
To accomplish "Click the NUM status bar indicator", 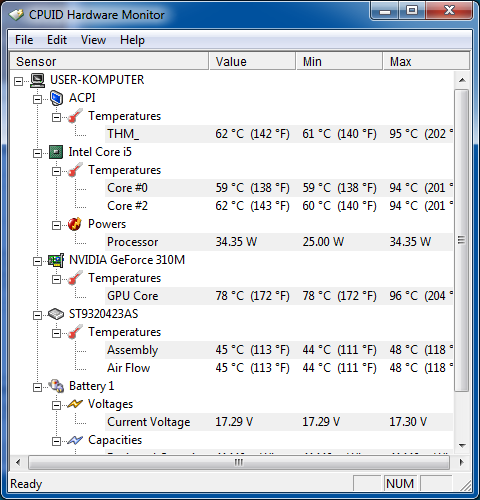I will [x=400, y=484].
